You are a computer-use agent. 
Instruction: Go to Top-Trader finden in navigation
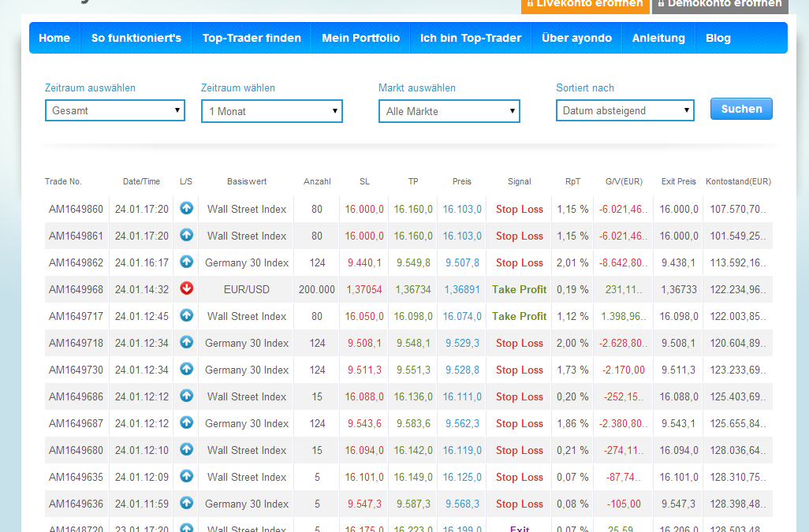[252, 38]
